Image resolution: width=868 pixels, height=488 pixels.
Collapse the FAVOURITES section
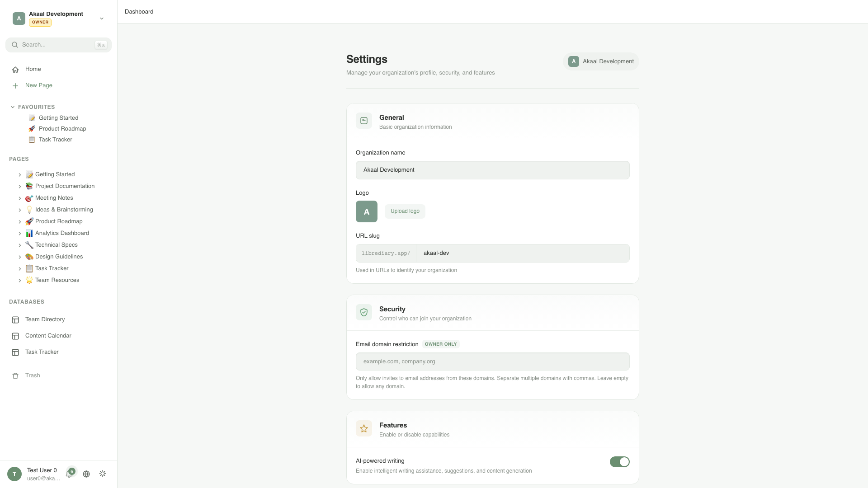pyautogui.click(x=12, y=107)
